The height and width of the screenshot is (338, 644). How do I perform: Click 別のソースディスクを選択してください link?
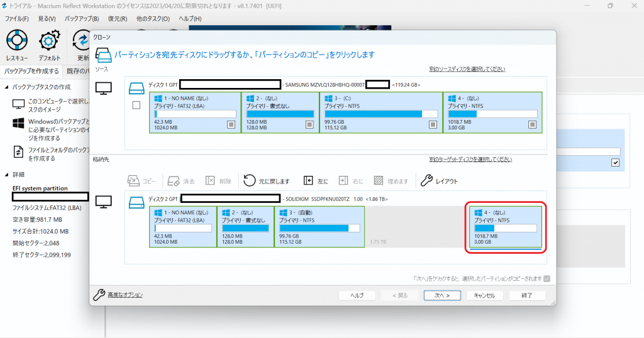click(467, 69)
